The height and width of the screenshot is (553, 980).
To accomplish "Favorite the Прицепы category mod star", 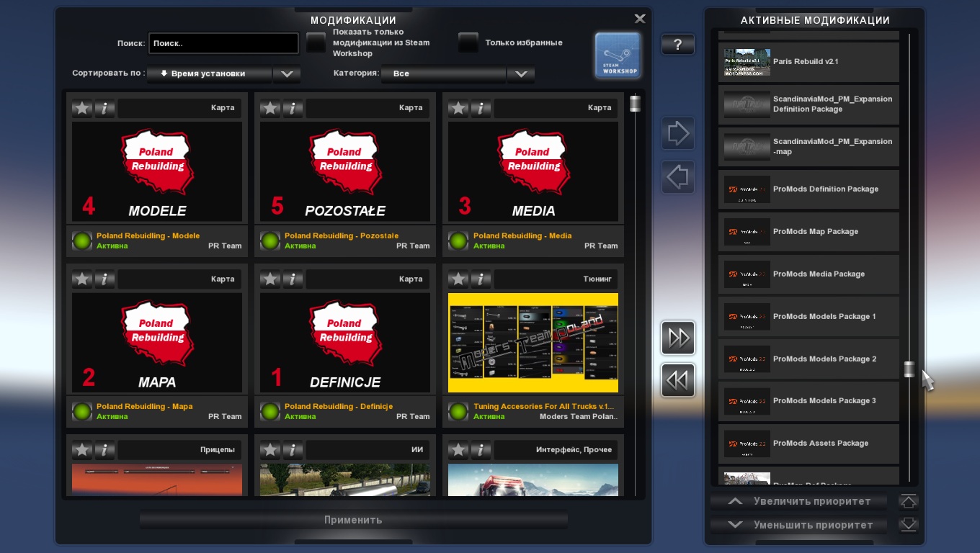I will [82, 450].
